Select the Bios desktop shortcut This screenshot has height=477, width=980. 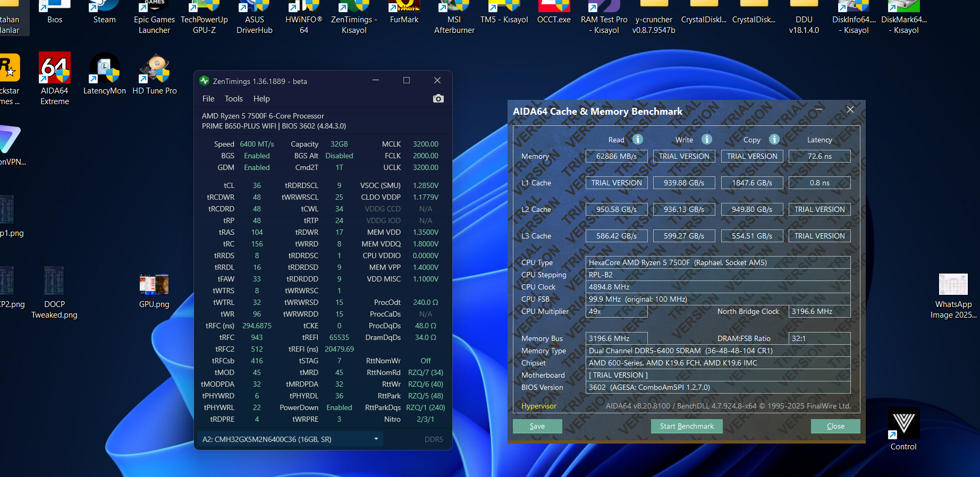(55, 13)
